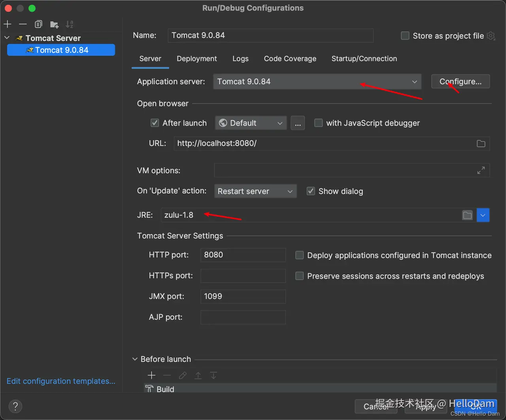Switch to the Code Coverage tab
This screenshot has width=506, height=420.
click(x=290, y=59)
